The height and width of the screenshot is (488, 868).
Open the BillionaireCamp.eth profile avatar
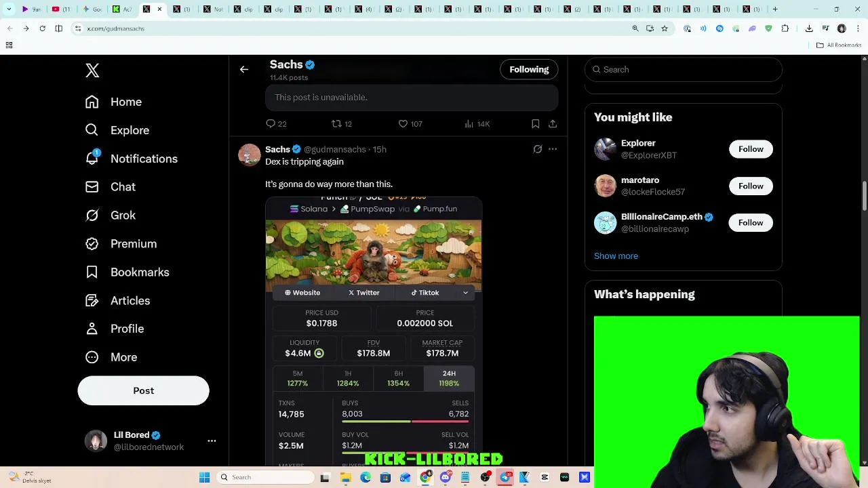pyautogui.click(x=605, y=222)
